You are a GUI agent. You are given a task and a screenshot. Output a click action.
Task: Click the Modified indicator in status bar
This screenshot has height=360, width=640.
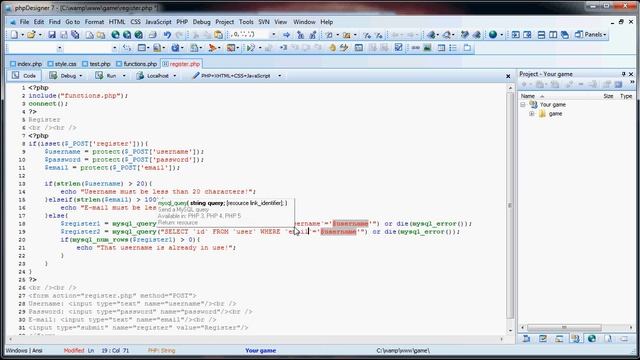coord(74,351)
